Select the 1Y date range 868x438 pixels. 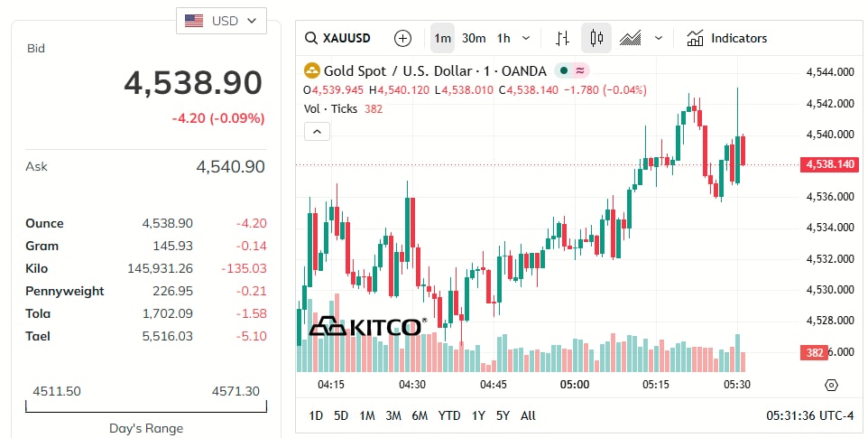(478, 415)
